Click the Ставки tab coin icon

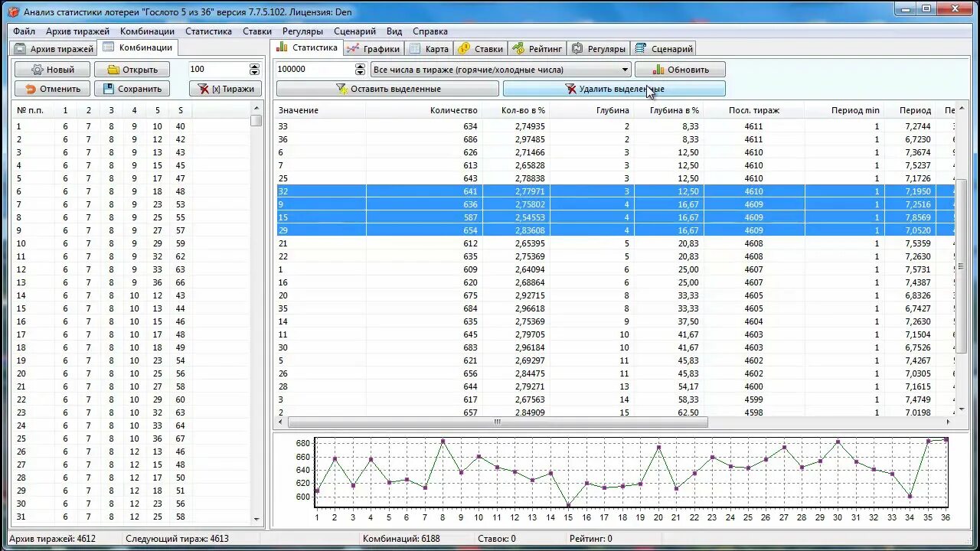(464, 49)
